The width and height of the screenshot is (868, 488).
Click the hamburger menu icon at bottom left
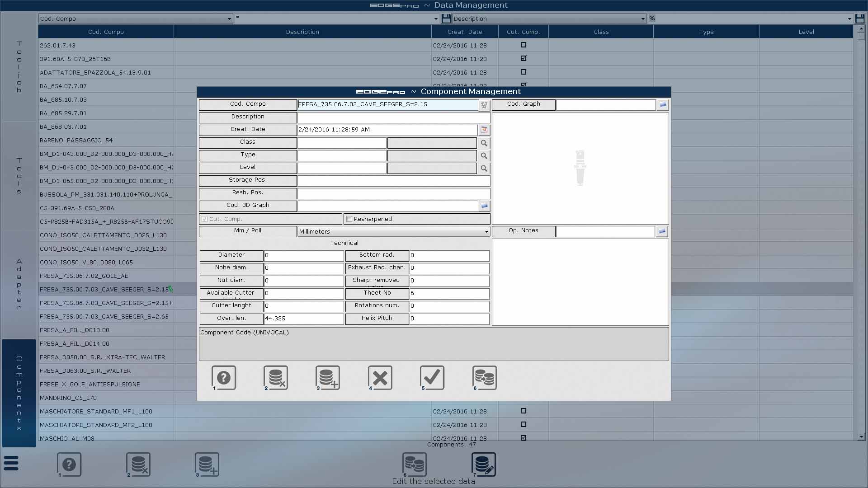click(11, 463)
